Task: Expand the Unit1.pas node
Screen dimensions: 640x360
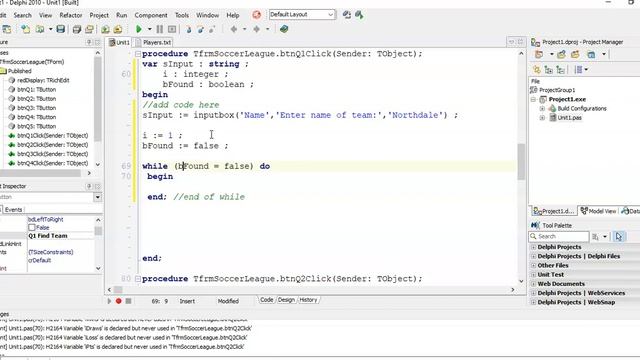Action: (542, 118)
